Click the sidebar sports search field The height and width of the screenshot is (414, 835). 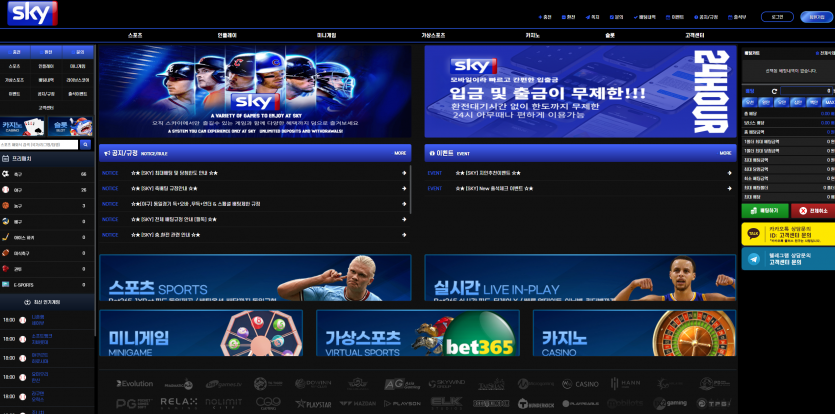(x=39, y=144)
